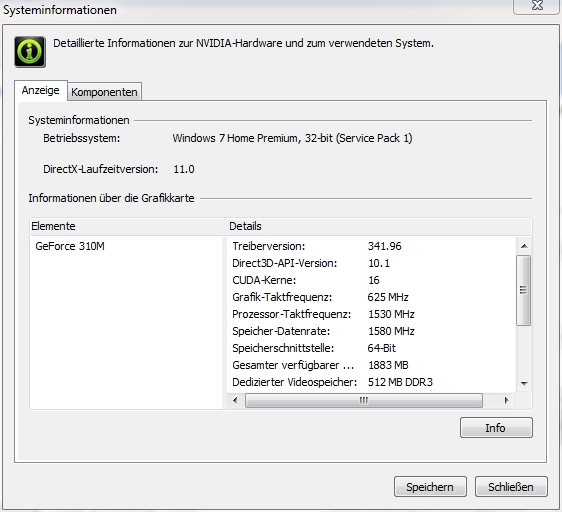Screen dimensions: 562x512
Task: Click the Gesamter verfügbarer ... label
Action: coord(293,365)
